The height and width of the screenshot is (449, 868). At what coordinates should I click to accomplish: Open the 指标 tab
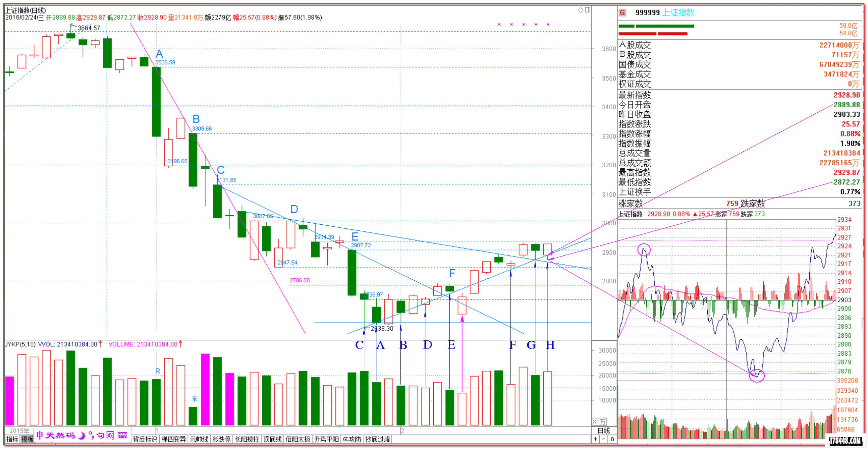pos(12,439)
